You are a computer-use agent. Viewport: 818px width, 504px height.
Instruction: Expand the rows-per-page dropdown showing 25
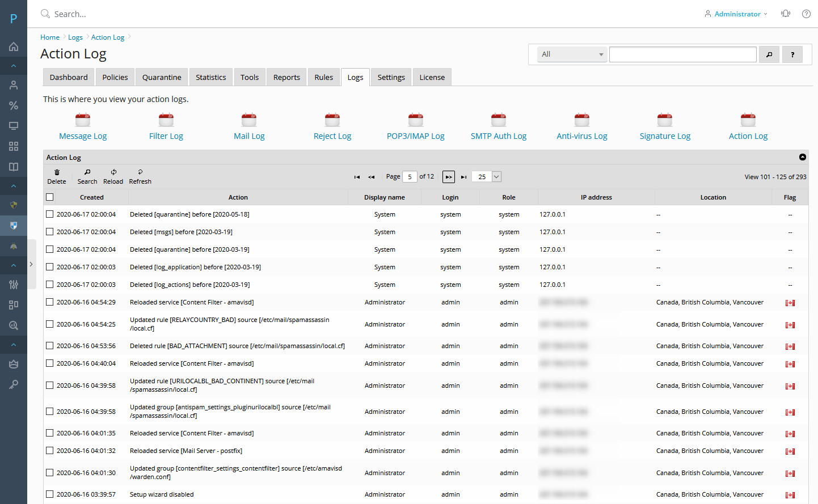(496, 177)
